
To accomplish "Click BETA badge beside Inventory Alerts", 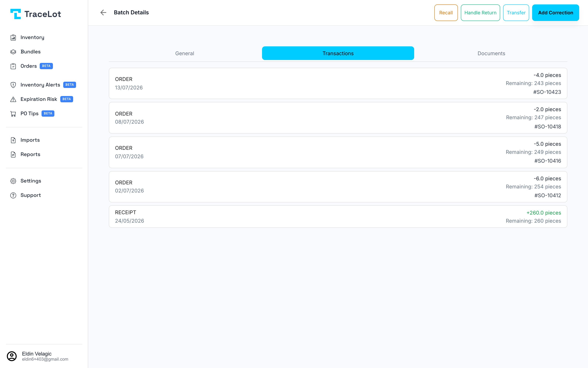I will click(69, 85).
